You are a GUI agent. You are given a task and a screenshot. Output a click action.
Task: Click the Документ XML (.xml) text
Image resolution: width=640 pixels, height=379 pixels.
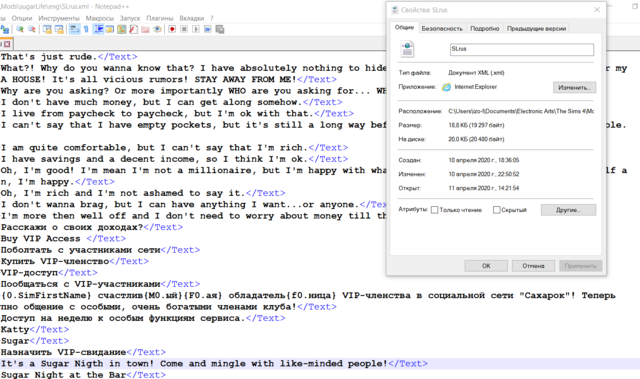(x=476, y=73)
